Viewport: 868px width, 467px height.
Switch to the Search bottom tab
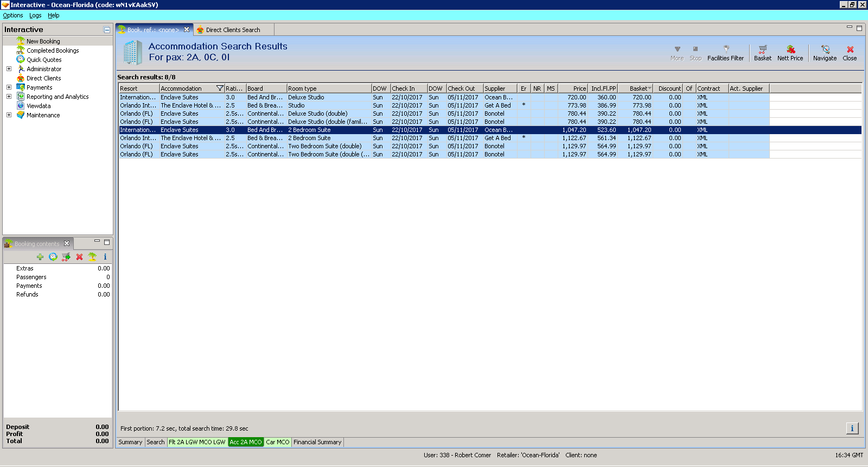[155, 442]
